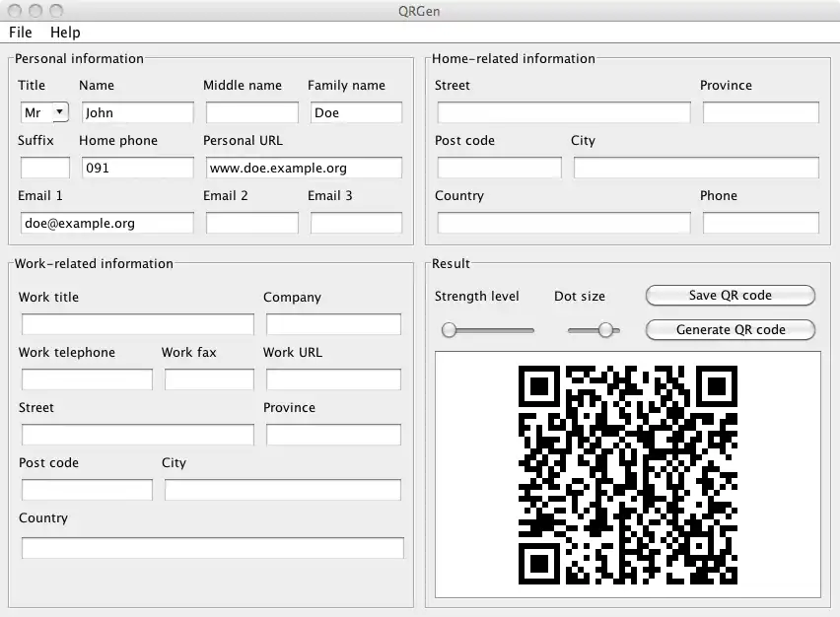Click the Home phone field with 091
The height and width of the screenshot is (617, 840).
[138, 168]
